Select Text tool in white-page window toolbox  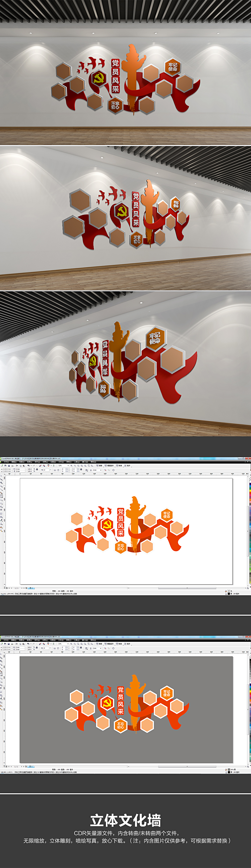click(1, 510)
